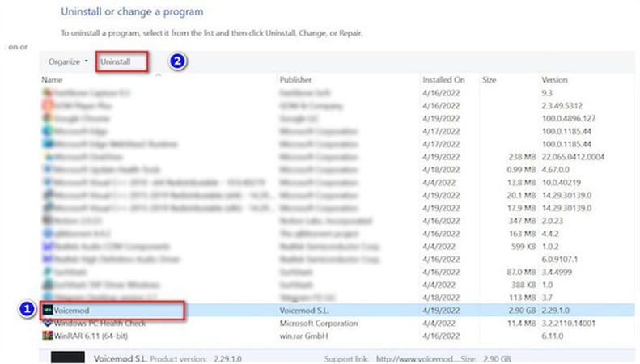Click the Windows PC Health Check icon

(48, 323)
